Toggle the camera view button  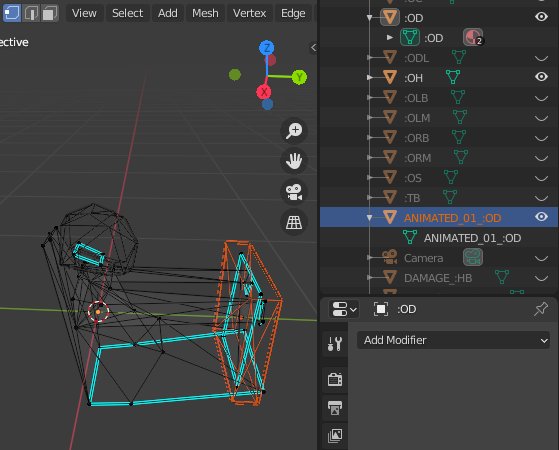coord(294,192)
